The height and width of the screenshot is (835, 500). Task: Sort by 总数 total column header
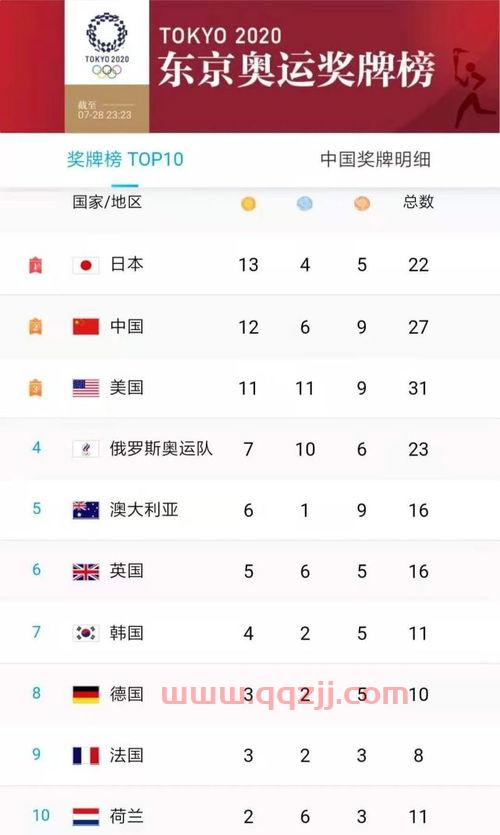pos(419,202)
